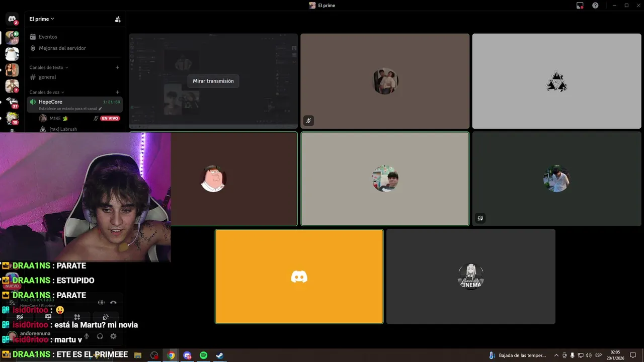Screen dimensions: 644x362
Task: Click ESP language indicator
Action: click(598, 355)
